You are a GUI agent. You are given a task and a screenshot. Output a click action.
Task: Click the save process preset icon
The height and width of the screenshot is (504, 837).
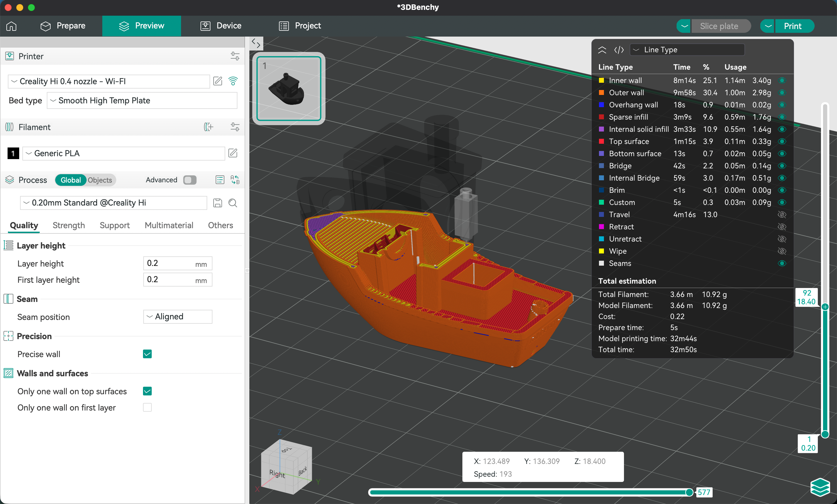click(217, 203)
